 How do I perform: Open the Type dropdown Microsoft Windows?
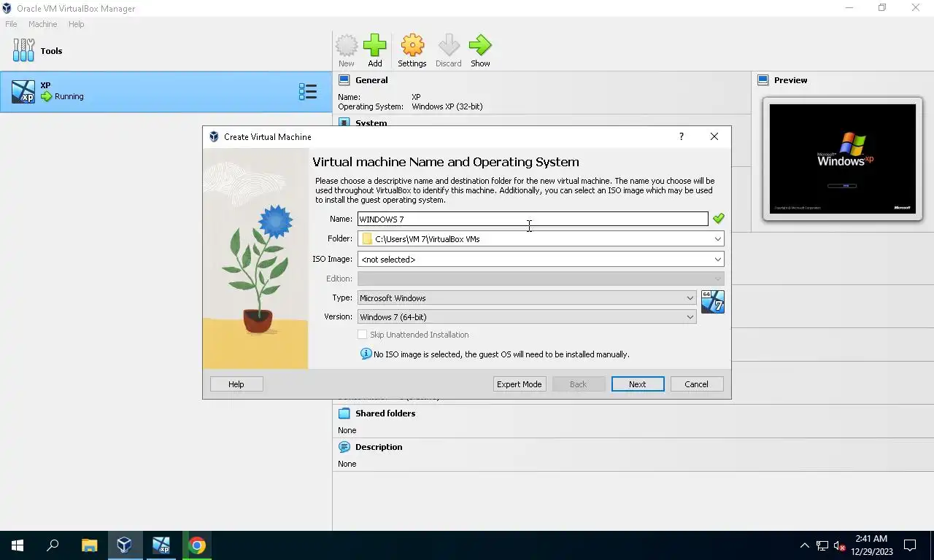tap(527, 298)
